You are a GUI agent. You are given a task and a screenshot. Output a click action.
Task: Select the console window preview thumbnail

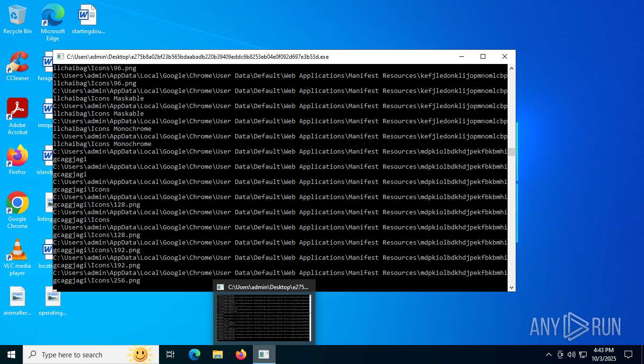point(264,318)
